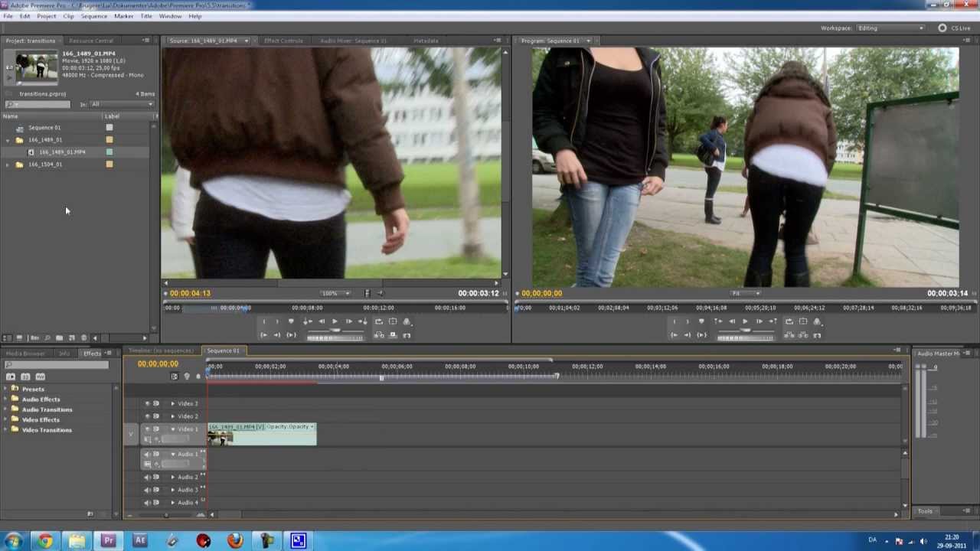Open the Sequence menu
This screenshot has width=980, height=551.
(x=94, y=16)
